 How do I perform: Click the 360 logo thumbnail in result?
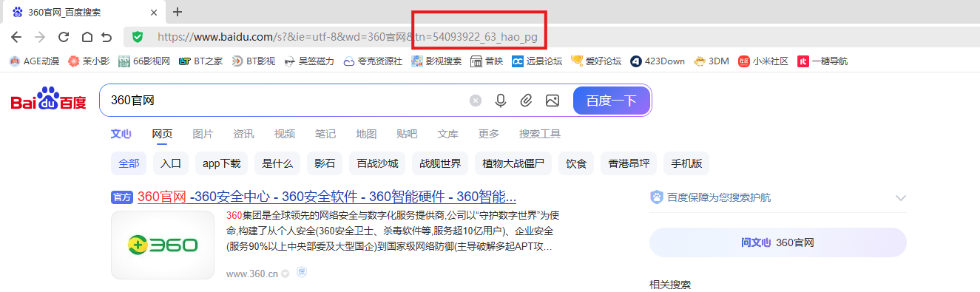[162, 245]
